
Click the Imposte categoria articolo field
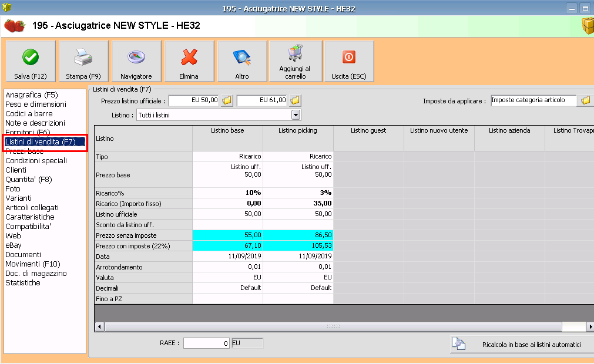tap(533, 100)
